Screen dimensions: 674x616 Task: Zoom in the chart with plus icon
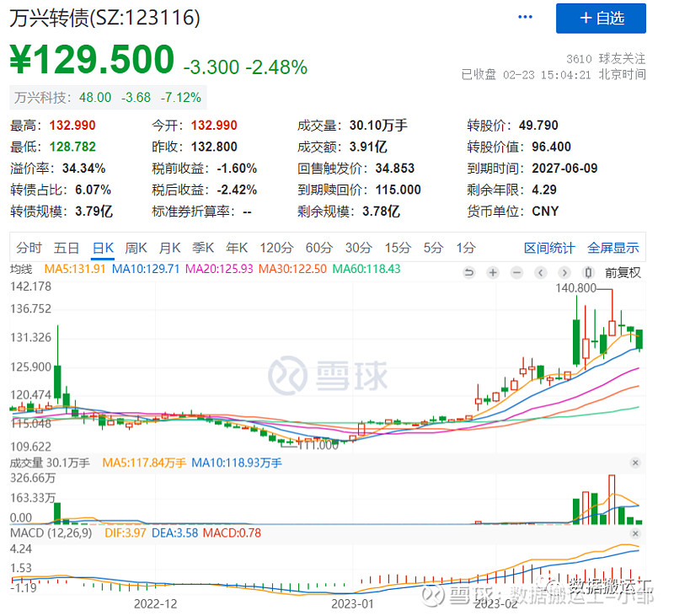click(x=493, y=272)
